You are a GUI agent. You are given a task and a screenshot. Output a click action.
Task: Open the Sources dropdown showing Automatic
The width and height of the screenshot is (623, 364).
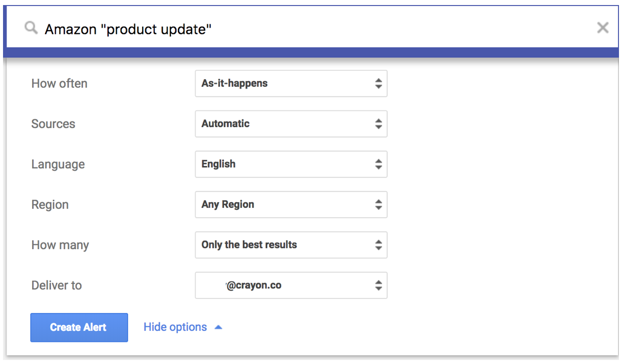tap(291, 124)
